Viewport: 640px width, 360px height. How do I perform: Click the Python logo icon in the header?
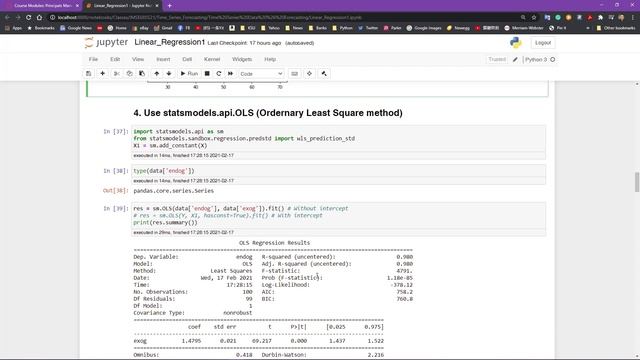pyautogui.click(x=516, y=42)
